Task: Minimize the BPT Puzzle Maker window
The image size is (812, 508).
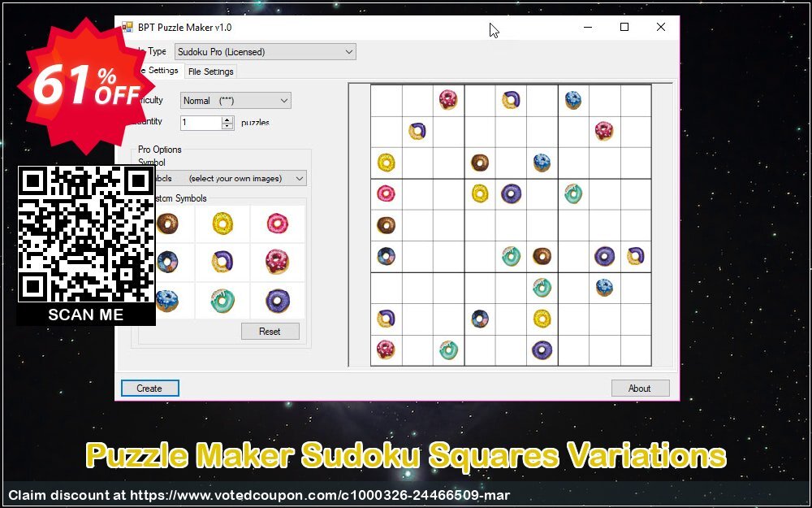Action: [x=588, y=27]
